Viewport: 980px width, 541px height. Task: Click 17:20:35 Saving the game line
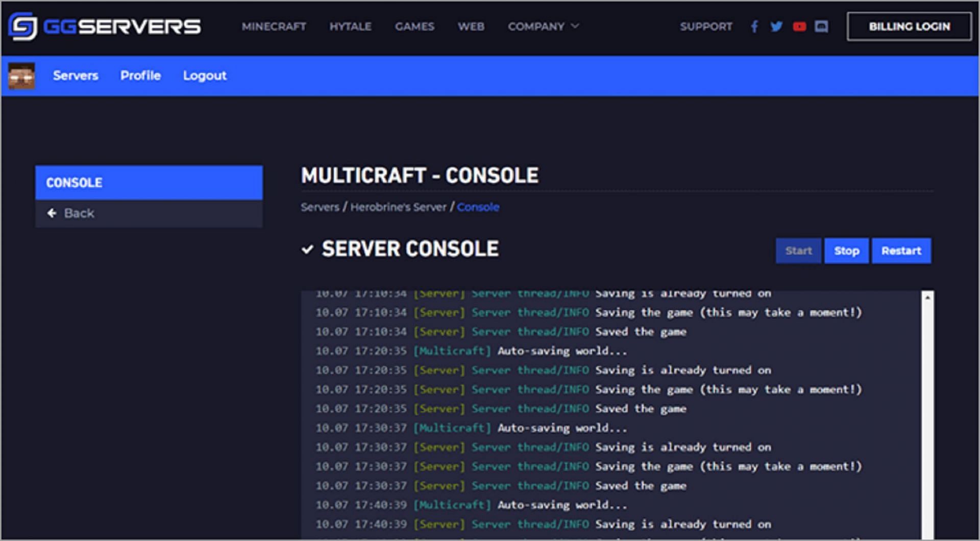click(x=589, y=390)
